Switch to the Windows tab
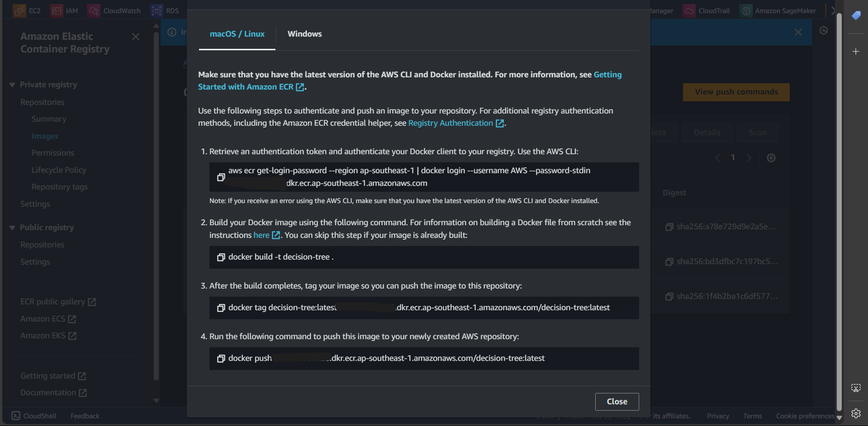This screenshot has width=868, height=426. click(x=304, y=34)
